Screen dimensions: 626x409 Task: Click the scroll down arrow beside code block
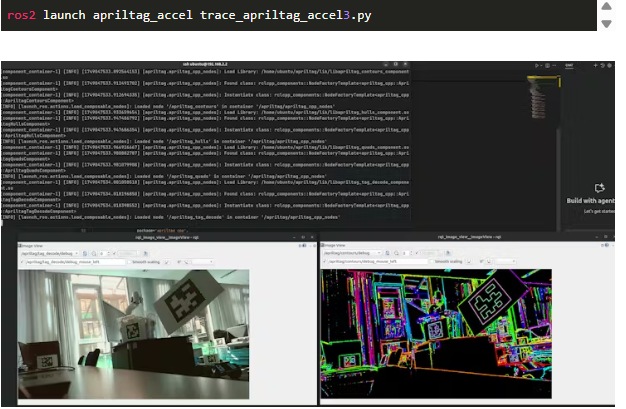[x=605, y=23]
